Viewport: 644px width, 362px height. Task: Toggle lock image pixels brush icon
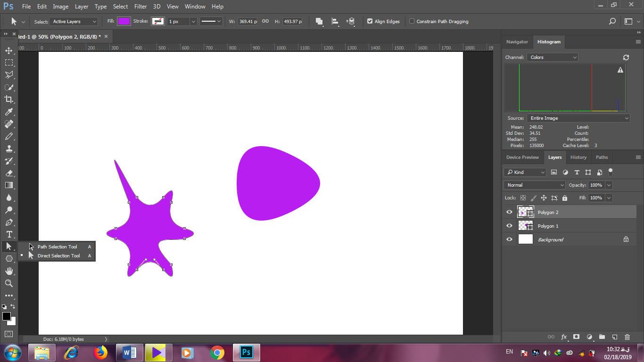click(533, 198)
